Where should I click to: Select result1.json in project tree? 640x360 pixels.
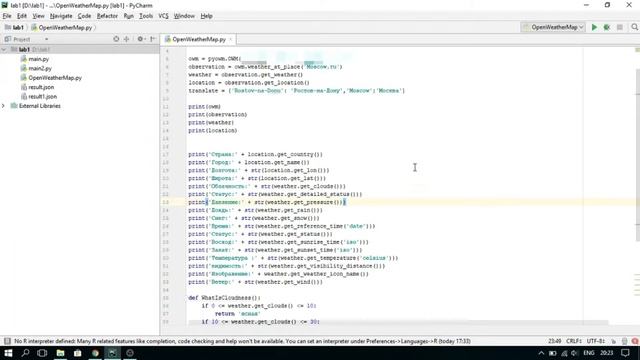(x=42, y=96)
